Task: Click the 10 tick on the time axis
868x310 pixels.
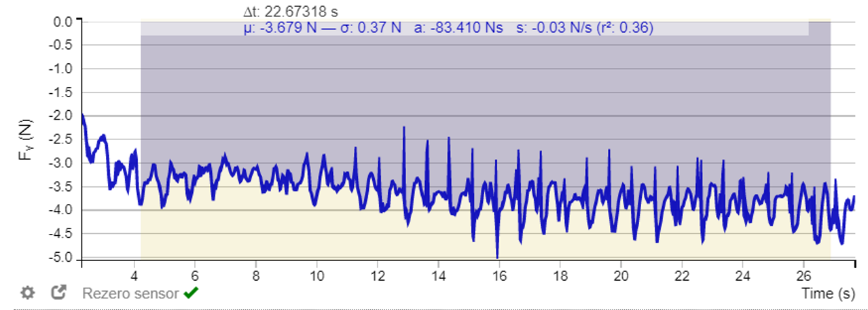Action: 317,275
